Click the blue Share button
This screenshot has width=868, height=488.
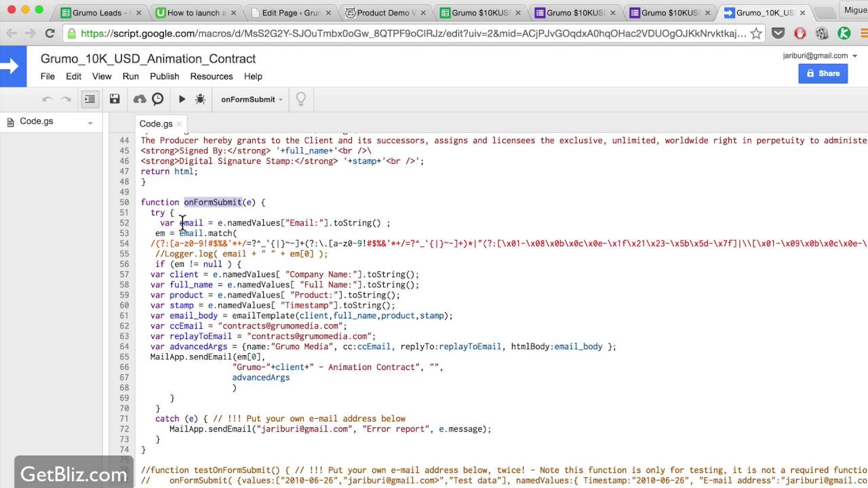(823, 73)
